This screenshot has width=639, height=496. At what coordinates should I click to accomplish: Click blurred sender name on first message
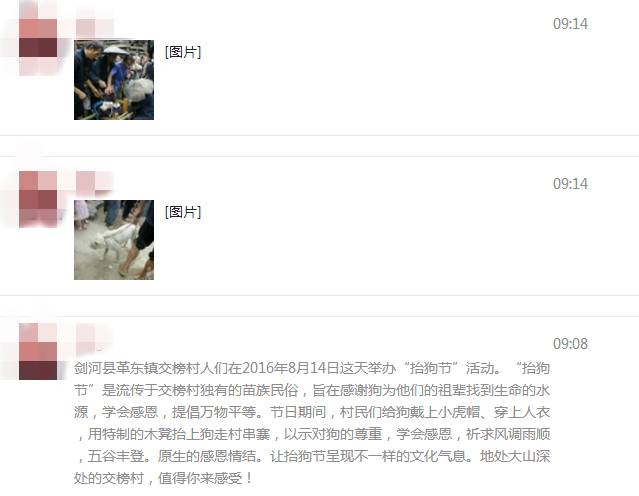click(95, 26)
